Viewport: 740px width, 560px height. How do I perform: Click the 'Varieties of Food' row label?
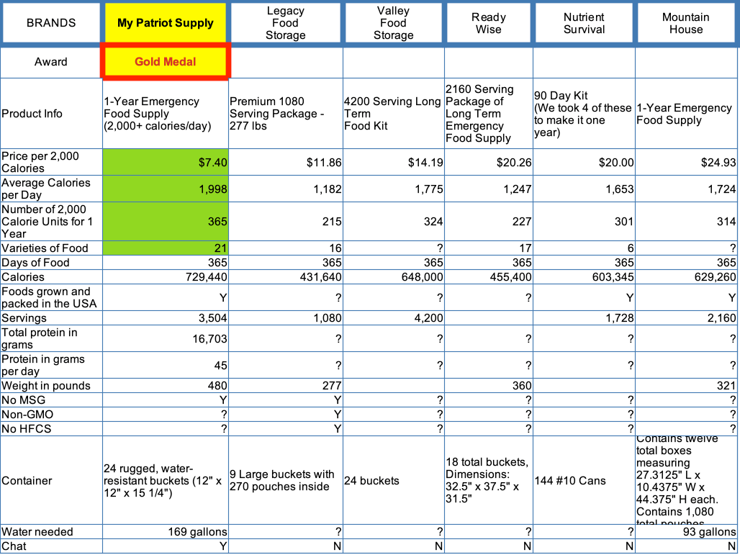point(51,248)
